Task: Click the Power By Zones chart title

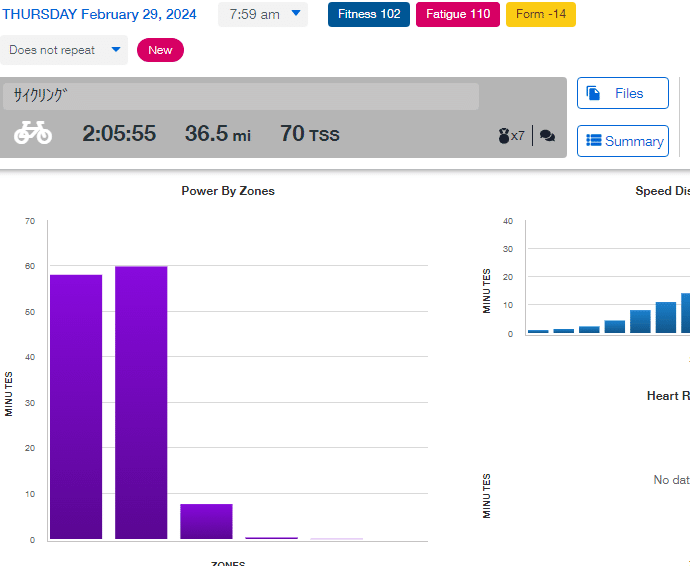Action: (228, 191)
